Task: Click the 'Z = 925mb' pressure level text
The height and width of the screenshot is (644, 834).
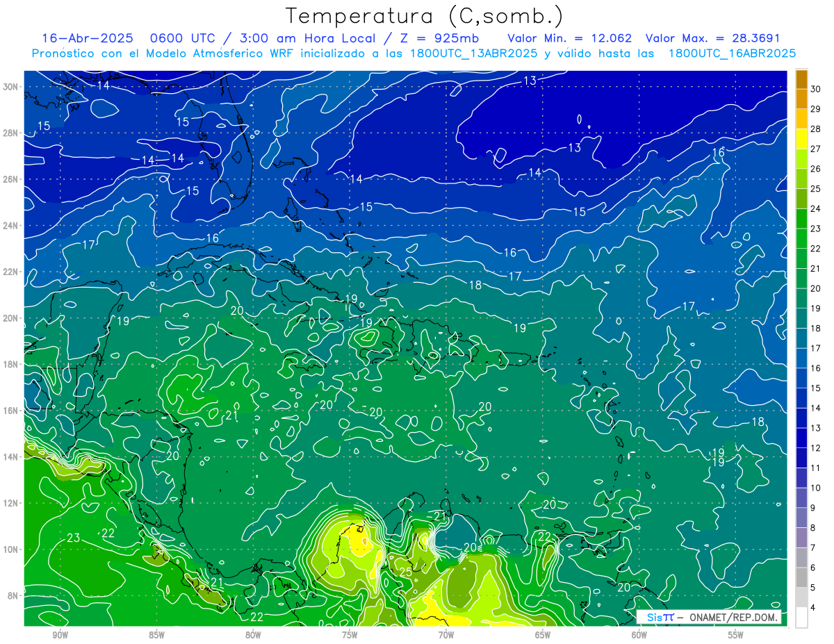Action: coord(439,38)
